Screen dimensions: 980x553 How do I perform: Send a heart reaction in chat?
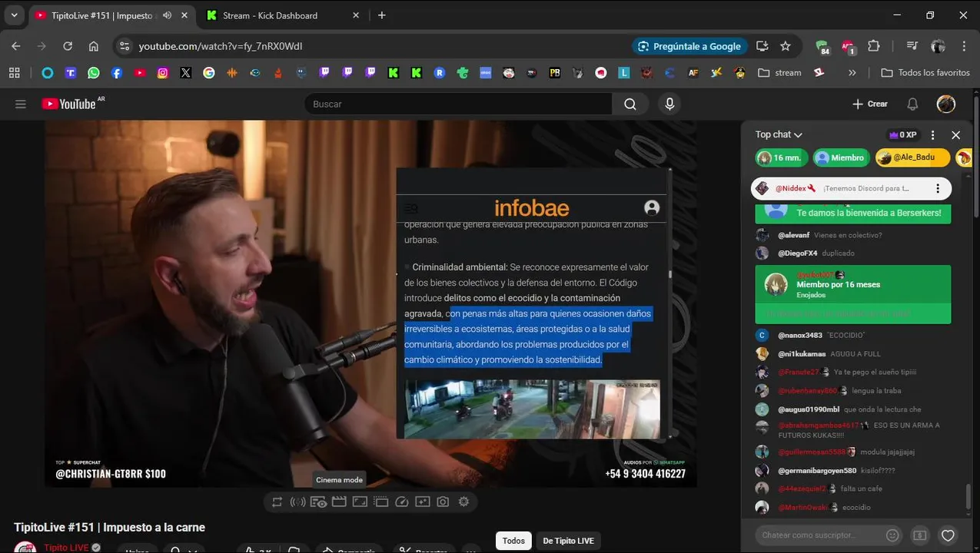click(948, 535)
